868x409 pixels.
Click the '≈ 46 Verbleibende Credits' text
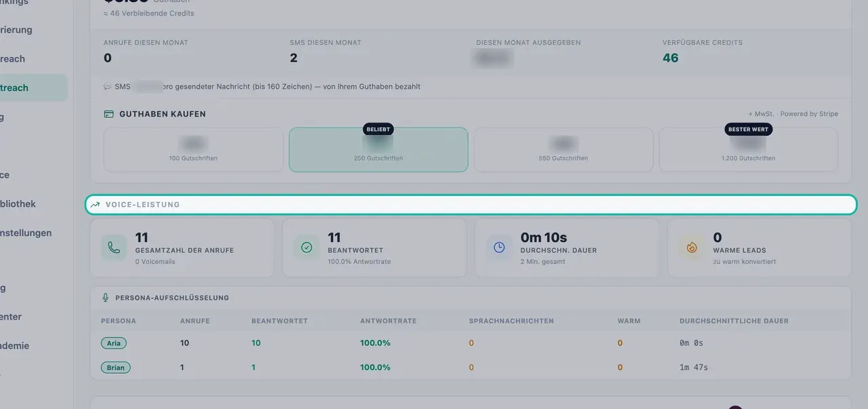pos(149,14)
